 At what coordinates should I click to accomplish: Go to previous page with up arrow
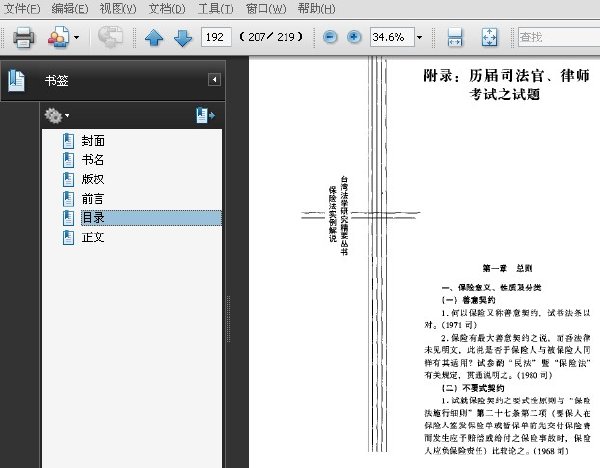coord(154,38)
